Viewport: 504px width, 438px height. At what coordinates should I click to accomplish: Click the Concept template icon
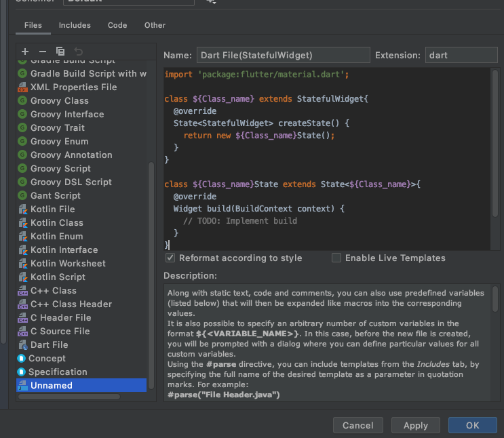pyautogui.click(x=21, y=358)
